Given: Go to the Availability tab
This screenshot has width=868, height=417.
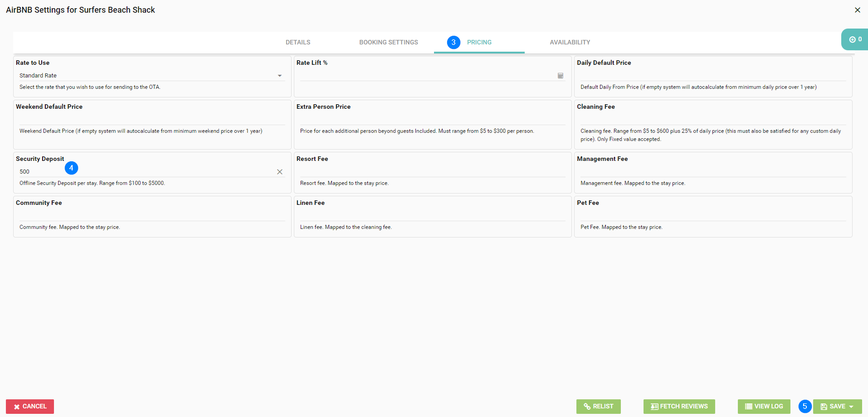Looking at the screenshot, I should tap(570, 42).
